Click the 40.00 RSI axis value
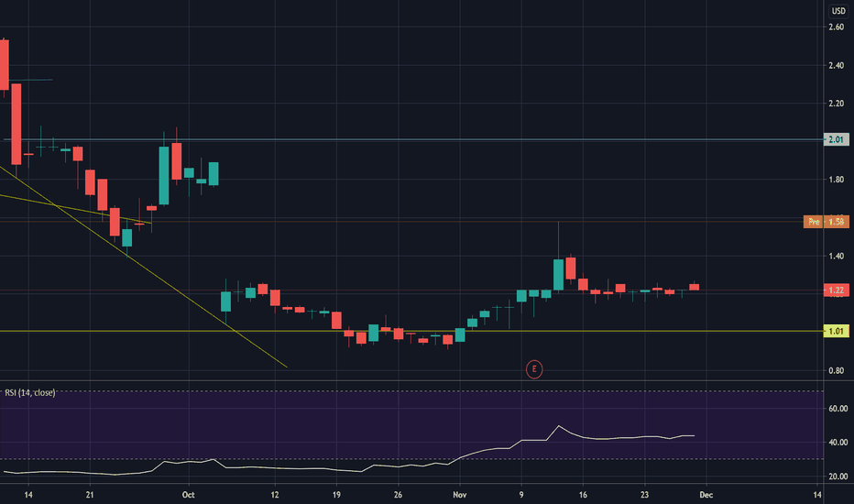Image resolution: width=854 pixels, height=504 pixels. [838, 443]
